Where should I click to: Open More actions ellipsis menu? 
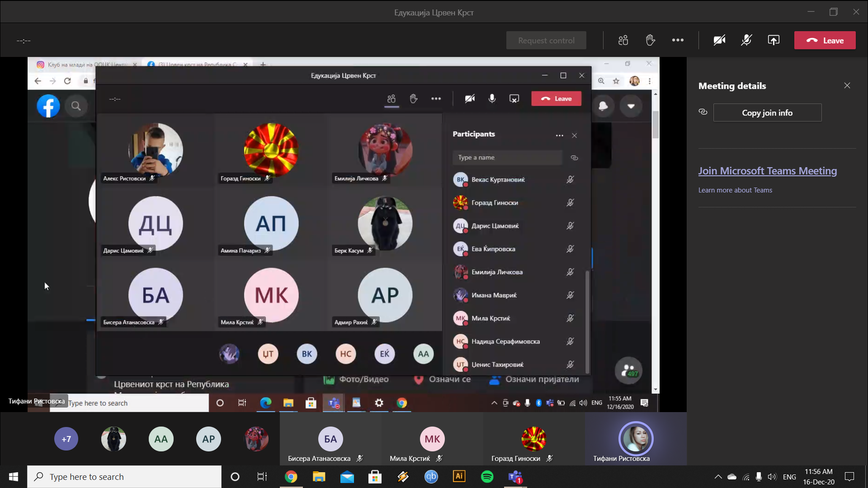678,40
